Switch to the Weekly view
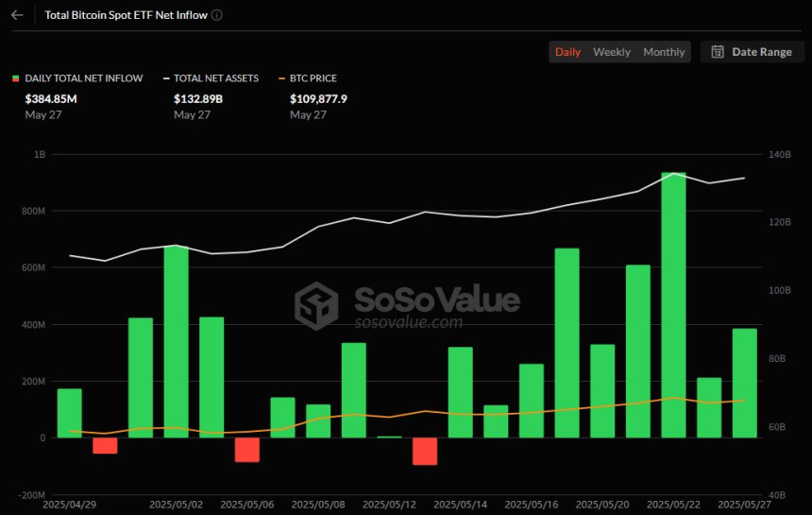 point(612,52)
